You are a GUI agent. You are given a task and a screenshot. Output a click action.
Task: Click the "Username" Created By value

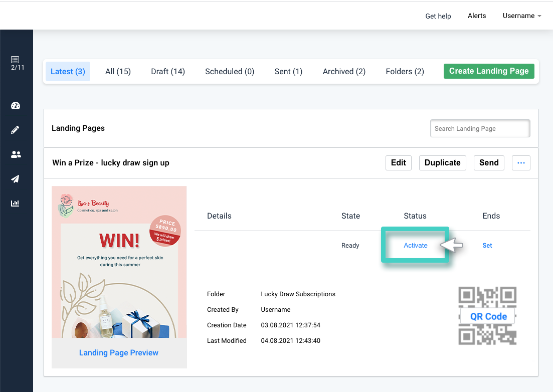(276, 309)
